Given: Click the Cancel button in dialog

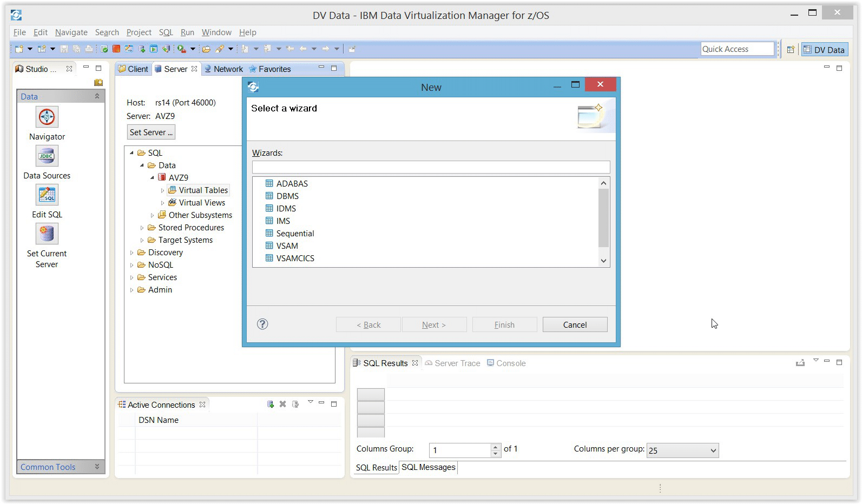Looking at the screenshot, I should point(574,324).
